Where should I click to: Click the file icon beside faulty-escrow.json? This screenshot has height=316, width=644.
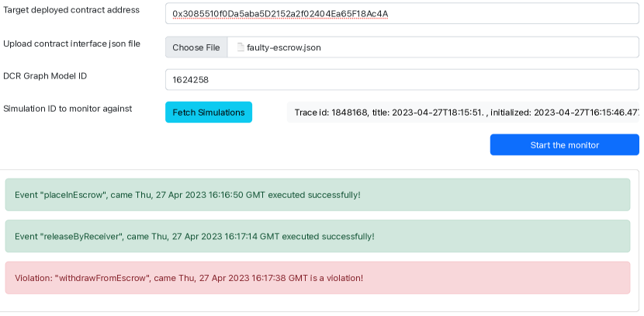(241, 47)
